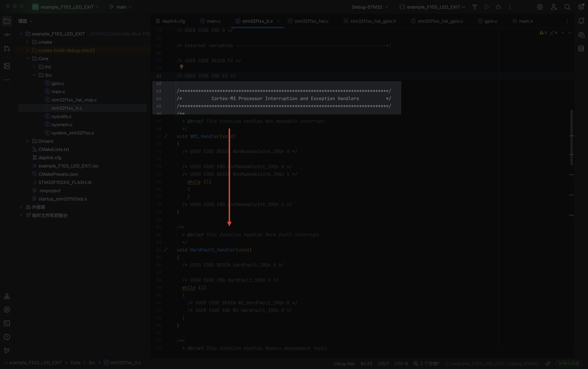Open CMakeLists.txt in the project tree
The image size is (588, 369).
54,149
